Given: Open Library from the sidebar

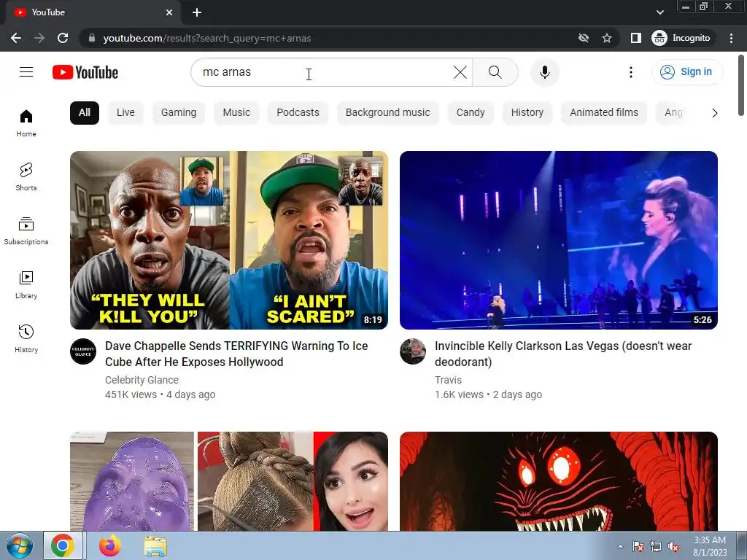Looking at the screenshot, I should click(26, 285).
